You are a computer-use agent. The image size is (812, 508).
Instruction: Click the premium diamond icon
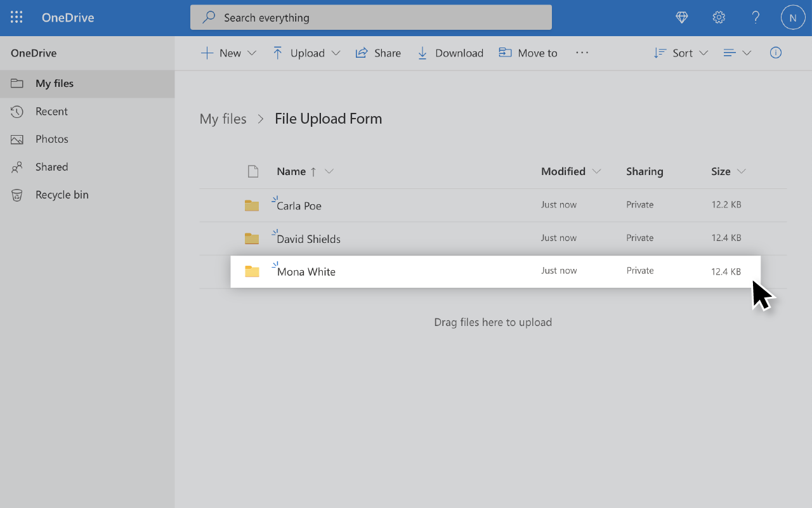681,17
